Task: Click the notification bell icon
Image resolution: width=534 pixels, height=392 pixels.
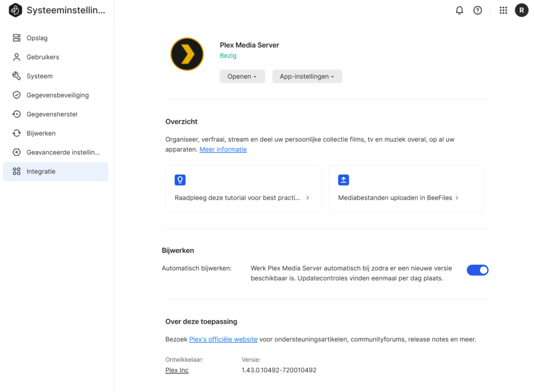Action: click(x=459, y=10)
